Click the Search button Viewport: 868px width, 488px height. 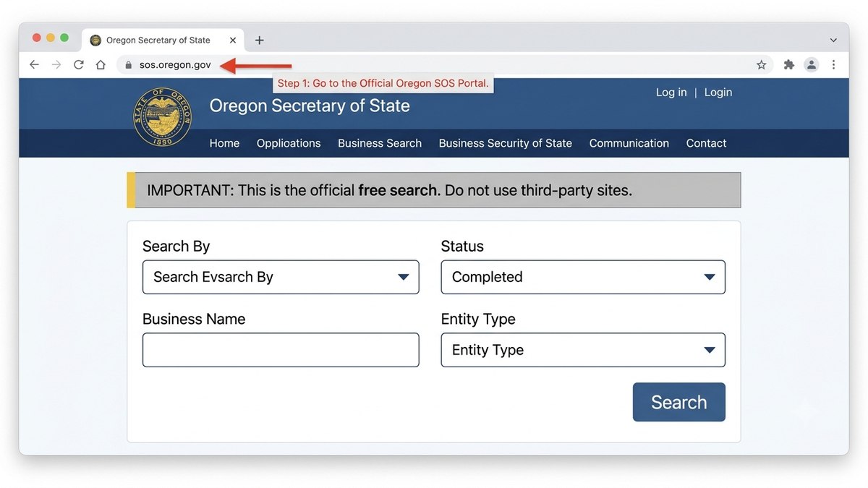[678, 402]
